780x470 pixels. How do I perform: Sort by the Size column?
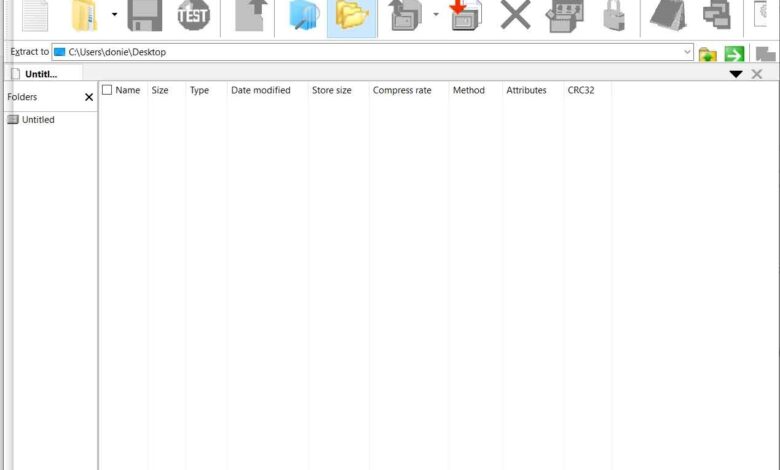tap(160, 90)
